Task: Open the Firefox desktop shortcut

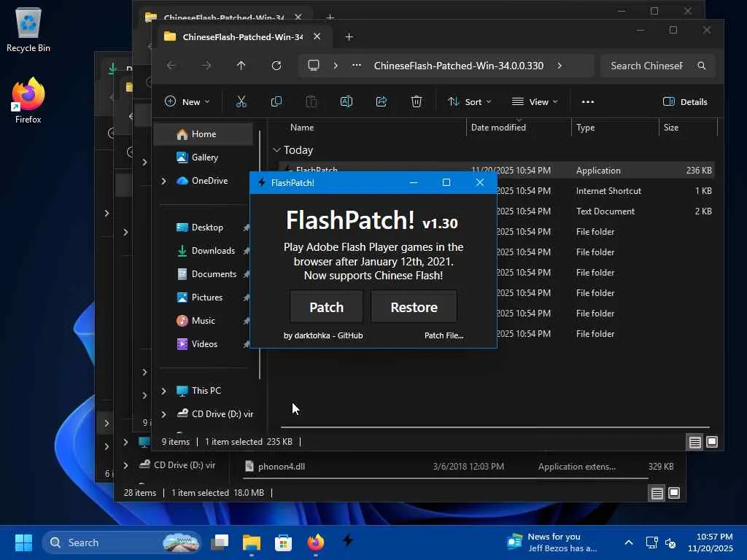Action: (x=28, y=101)
